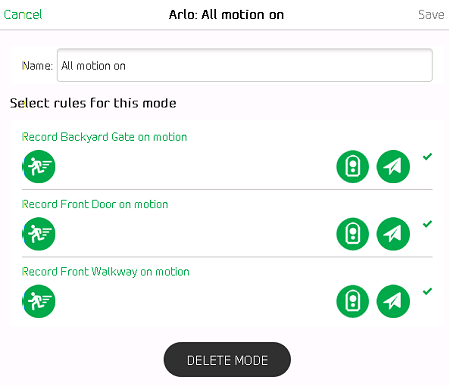This screenshot has width=450, height=386.
Task: Click camera record icon for Backyard Gate
Action: click(353, 166)
